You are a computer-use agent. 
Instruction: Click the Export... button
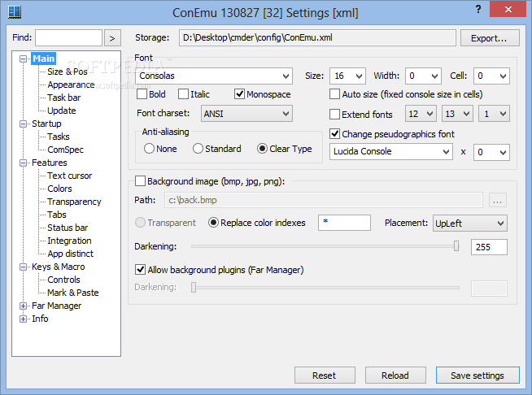490,38
